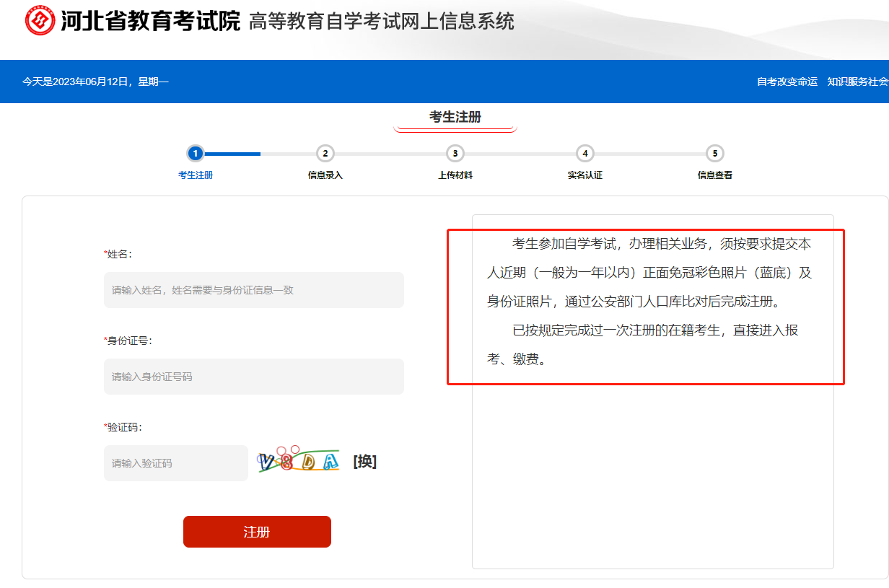Click the 信息录入 step label
The image size is (889, 588).
pos(325,175)
